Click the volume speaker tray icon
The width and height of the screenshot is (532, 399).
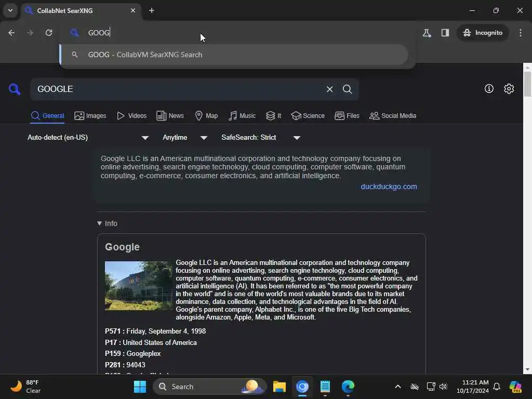coord(443,387)
